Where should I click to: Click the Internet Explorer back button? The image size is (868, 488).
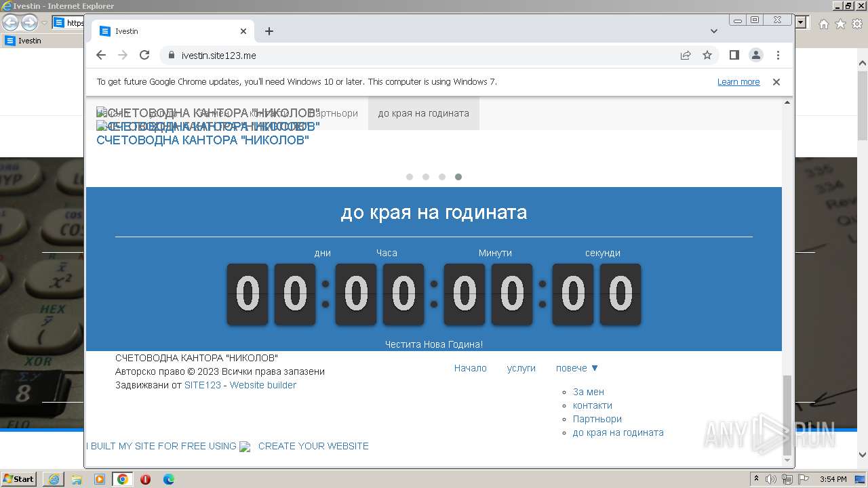(x=10, y=22)
